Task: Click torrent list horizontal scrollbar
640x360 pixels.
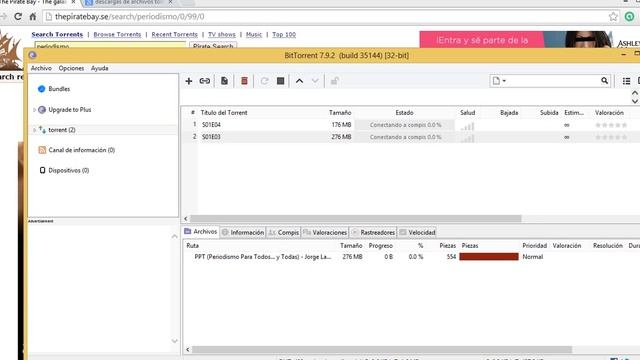Action: (x=356, y=219)
